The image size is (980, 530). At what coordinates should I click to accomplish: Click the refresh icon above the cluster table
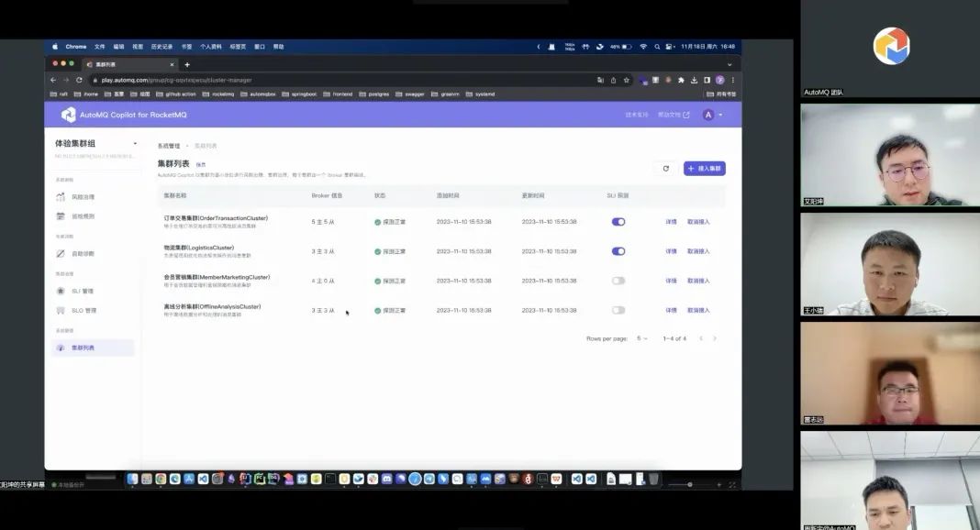tap(665, 169)
